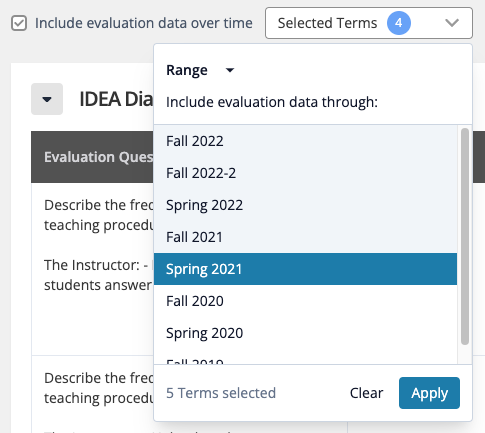This screenshot has width=485, height=433.
Task: Select Spring 2020 term option
Action: click(305, 333)
